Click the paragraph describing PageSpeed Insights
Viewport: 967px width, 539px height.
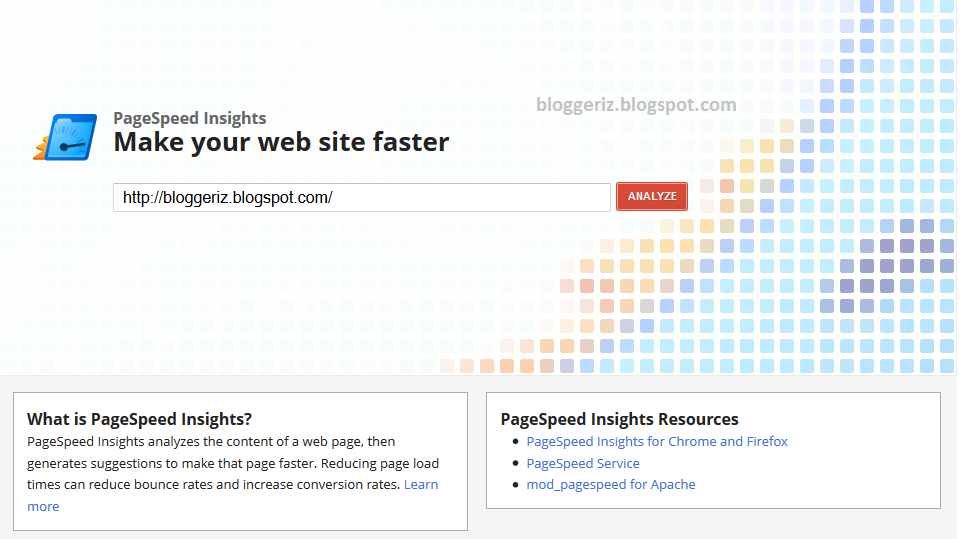(x=232, y=462)
